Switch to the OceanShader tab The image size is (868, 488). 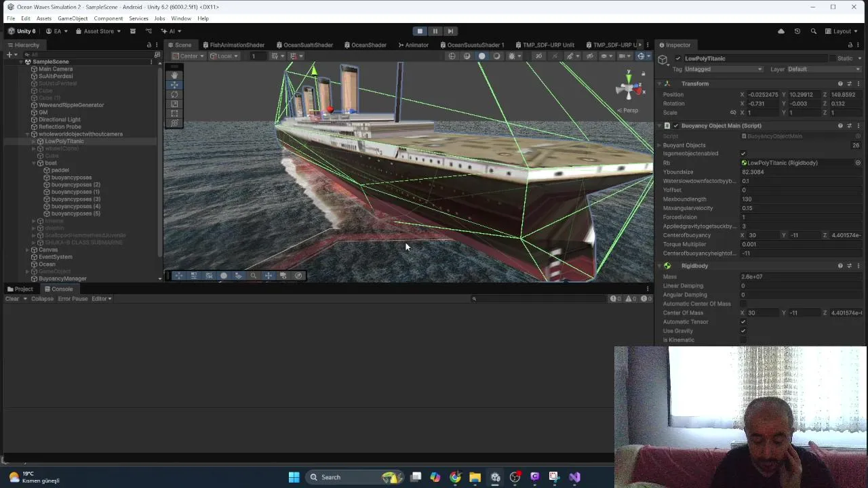tap(366, 45)
